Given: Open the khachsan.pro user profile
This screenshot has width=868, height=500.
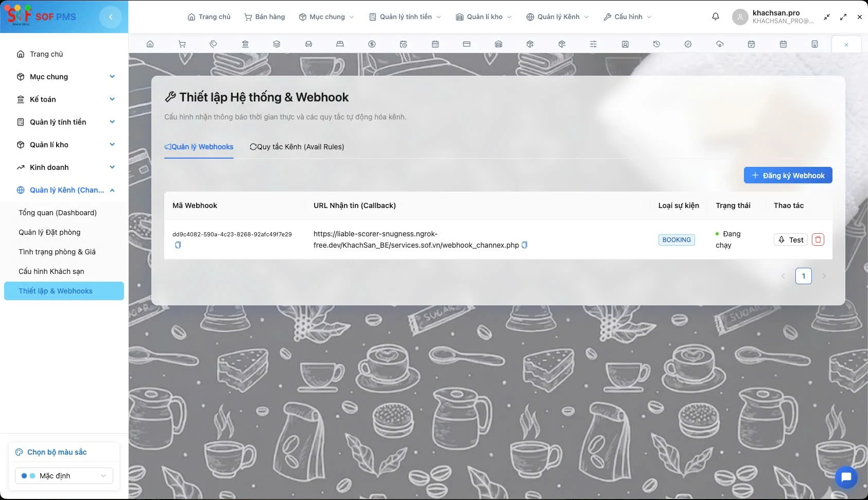Looking at the screenshot, I should (773, 17).
